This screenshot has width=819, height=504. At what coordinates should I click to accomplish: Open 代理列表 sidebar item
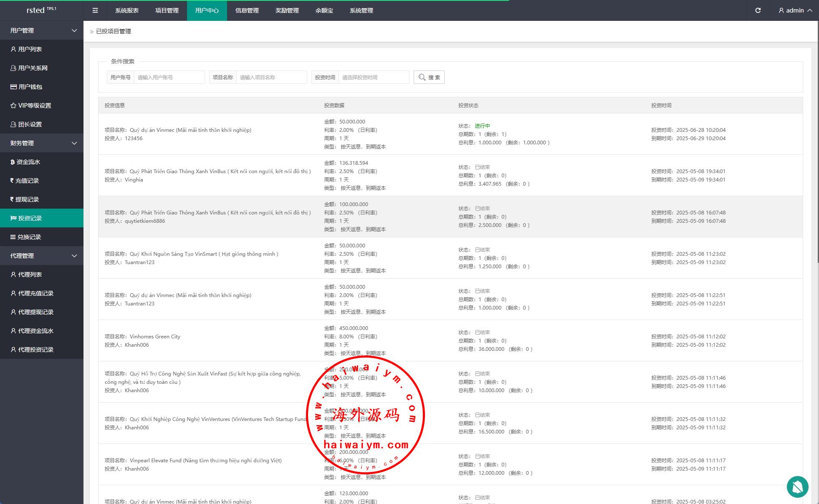click(30, 275)
